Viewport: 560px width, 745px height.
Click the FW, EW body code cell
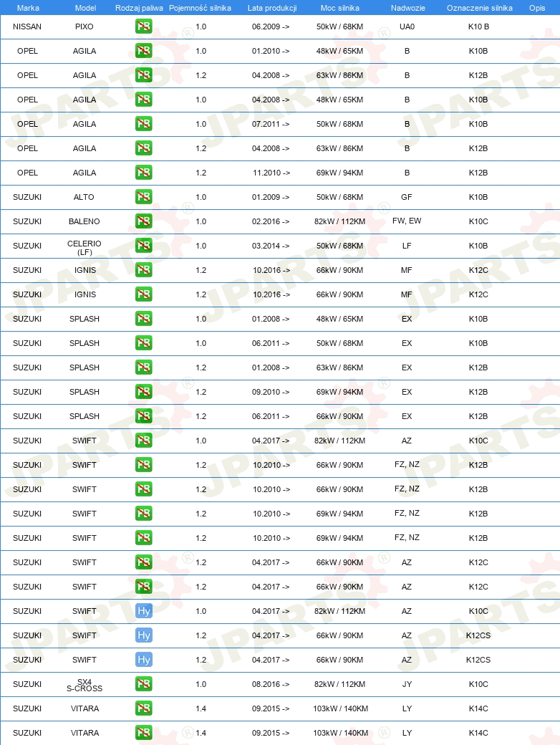click(407, 221)
